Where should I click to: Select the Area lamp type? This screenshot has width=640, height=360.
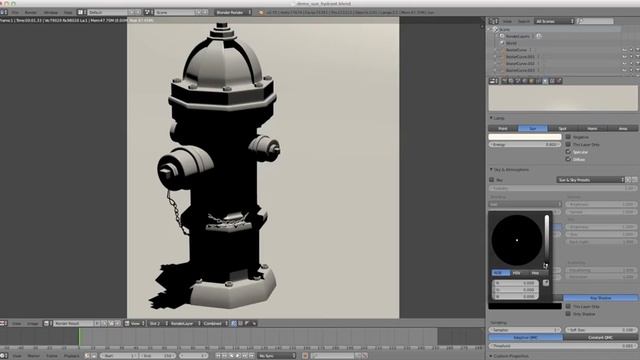623,129
